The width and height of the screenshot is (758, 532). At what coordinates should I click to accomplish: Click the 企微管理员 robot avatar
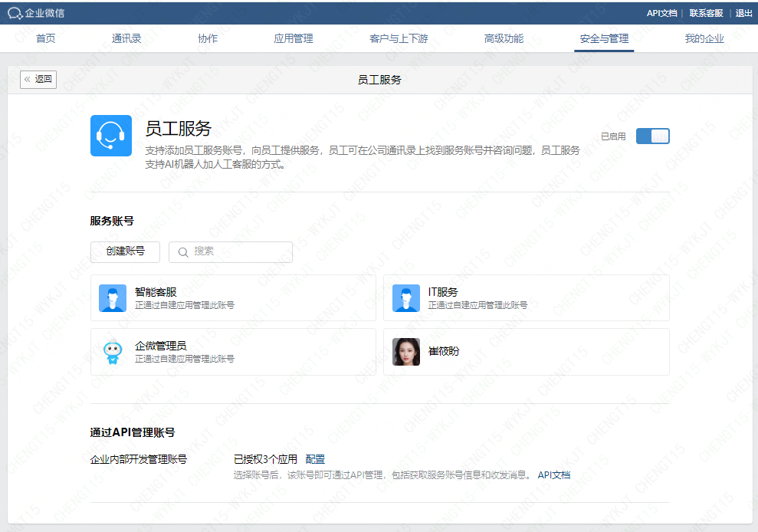click(x=113, y=352)
